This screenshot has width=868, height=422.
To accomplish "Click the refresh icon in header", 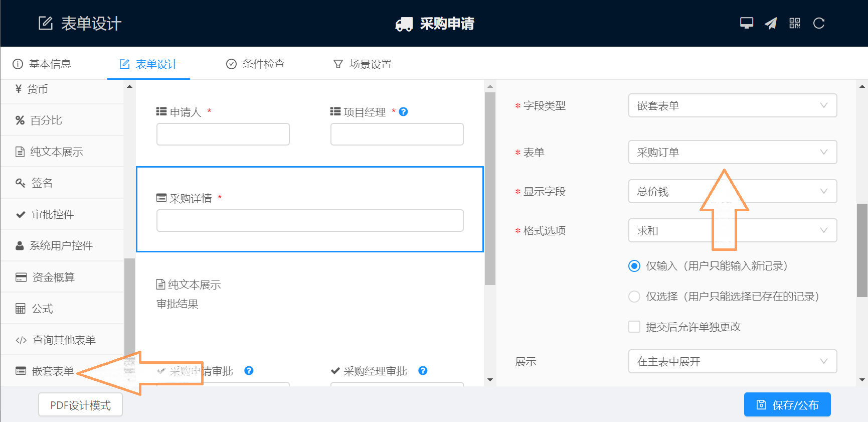I will pos(819,23).
